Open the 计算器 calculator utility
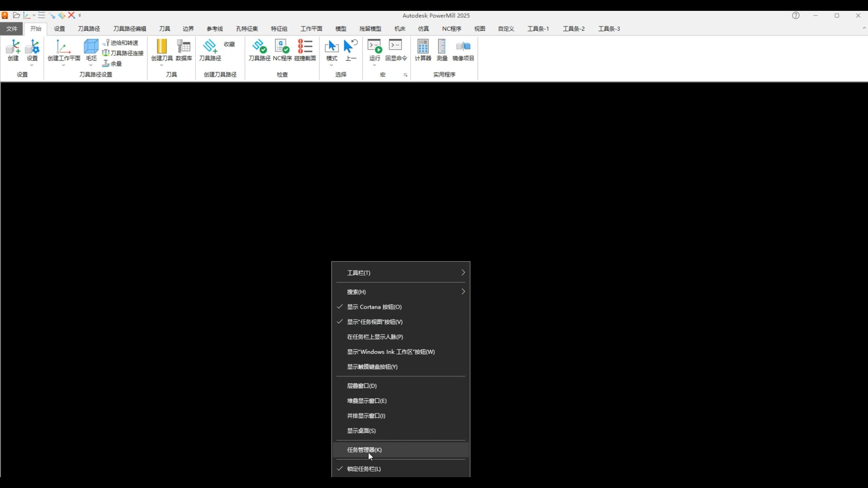 point(423,47)
